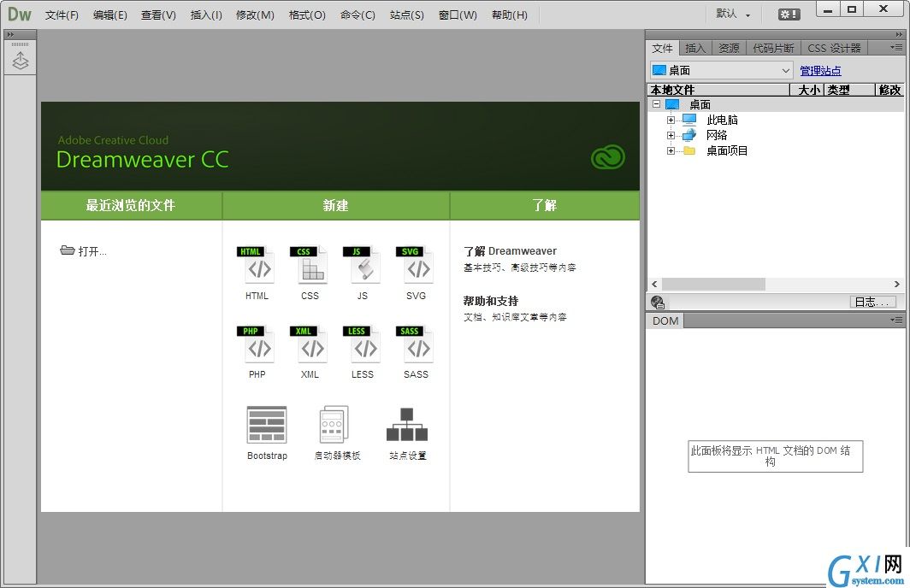Click the 日志... button
The width and height of the screenshot is (910, 588).
tap(872, 302)
